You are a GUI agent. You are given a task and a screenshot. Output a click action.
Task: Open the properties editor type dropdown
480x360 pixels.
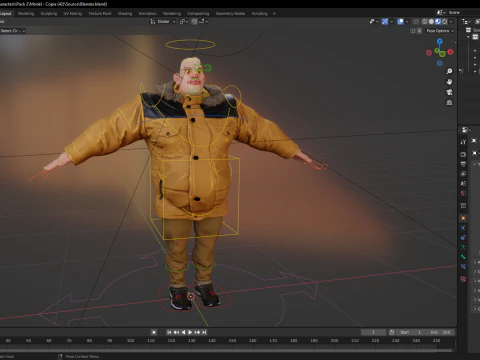click(466, 130)
